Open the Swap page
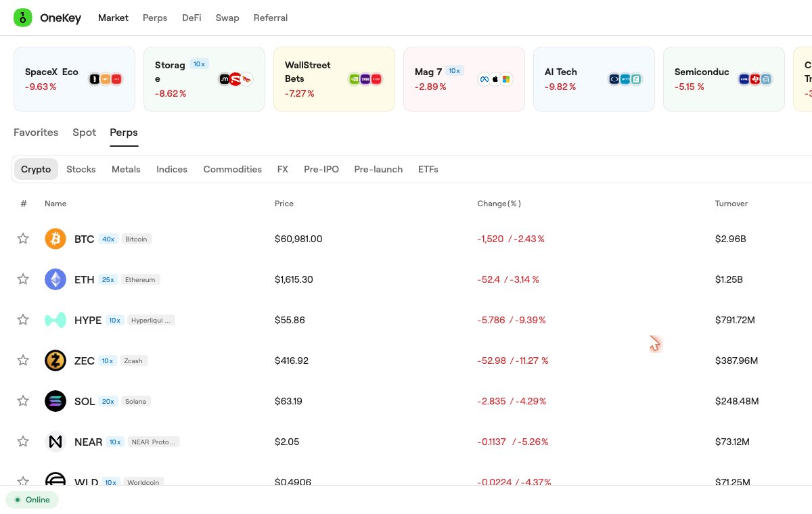 tap(227, 18)
